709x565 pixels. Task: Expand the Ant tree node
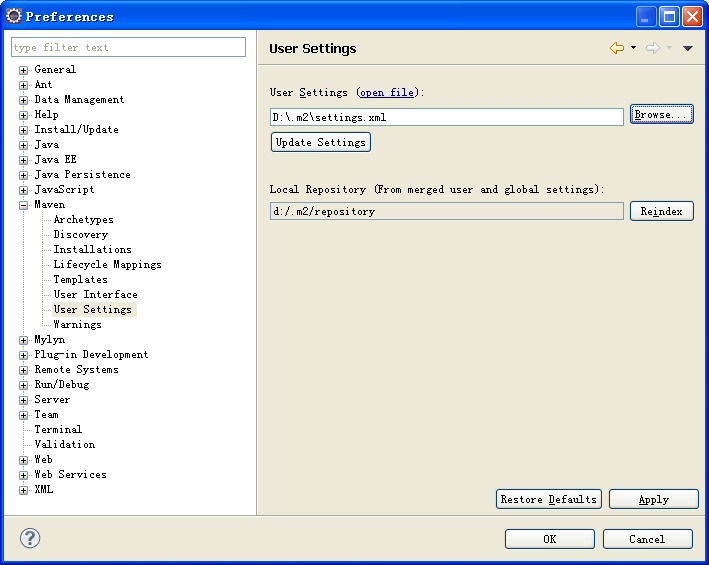point(24,85)
